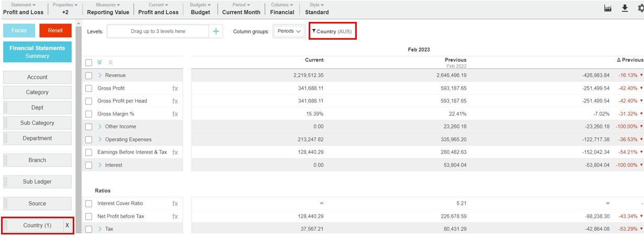Click collapse all rows double-chevron icon
Screen dimensions: 644x236
pos(110,62)
